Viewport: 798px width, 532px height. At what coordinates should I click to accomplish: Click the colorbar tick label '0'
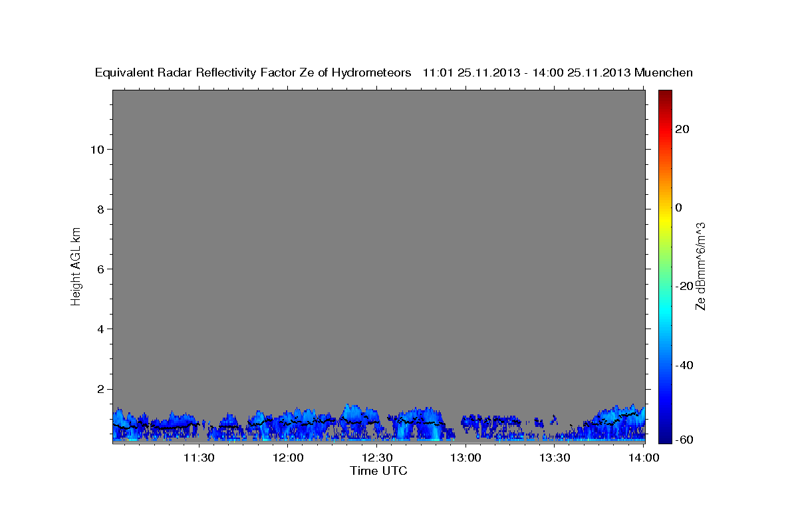(x=679, y=207)
